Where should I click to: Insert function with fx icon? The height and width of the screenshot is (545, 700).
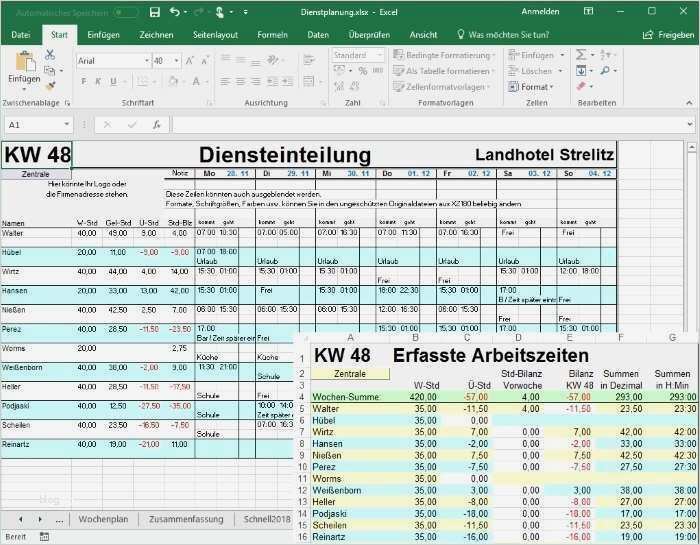[x=156, y=125]
